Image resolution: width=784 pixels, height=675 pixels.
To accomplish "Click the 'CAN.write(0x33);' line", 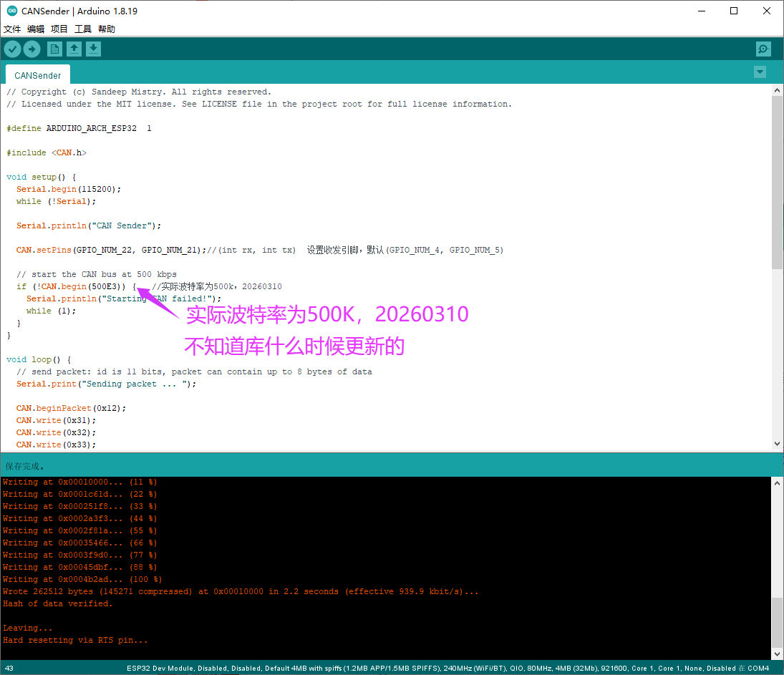I will click(x=56, y=445).
